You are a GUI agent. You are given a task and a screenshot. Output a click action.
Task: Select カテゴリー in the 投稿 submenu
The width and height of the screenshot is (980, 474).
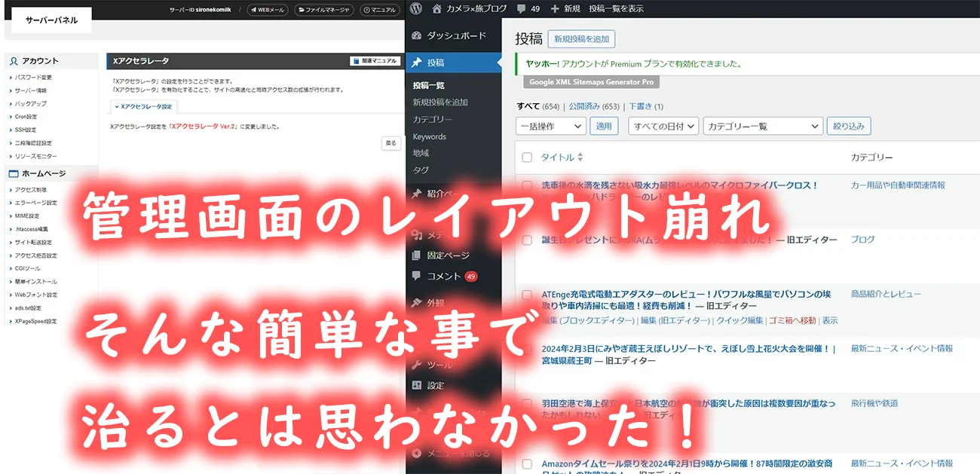[x=433, y=120]
